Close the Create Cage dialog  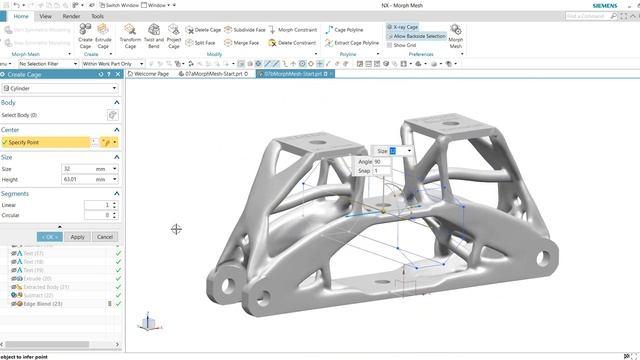[118, 74]
